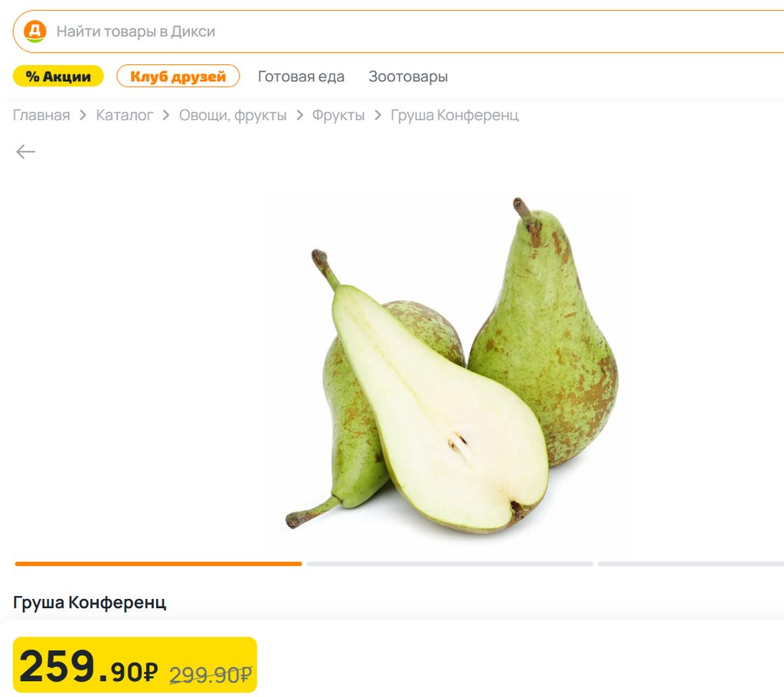The height and width of the screenshot is (697, 784).
Task: Go back using the left arrow icon
Action: pyautogui.click(x=25, y=151)
